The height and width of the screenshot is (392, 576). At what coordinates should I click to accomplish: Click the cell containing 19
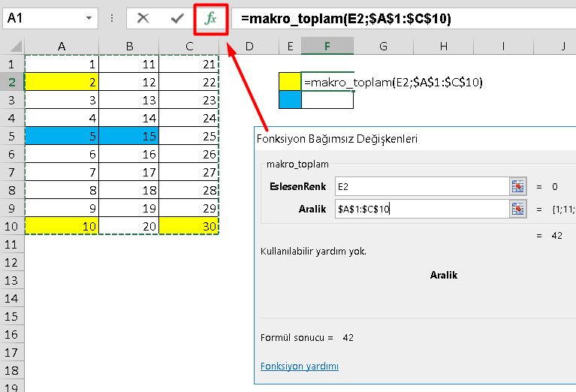click(129, 208)
